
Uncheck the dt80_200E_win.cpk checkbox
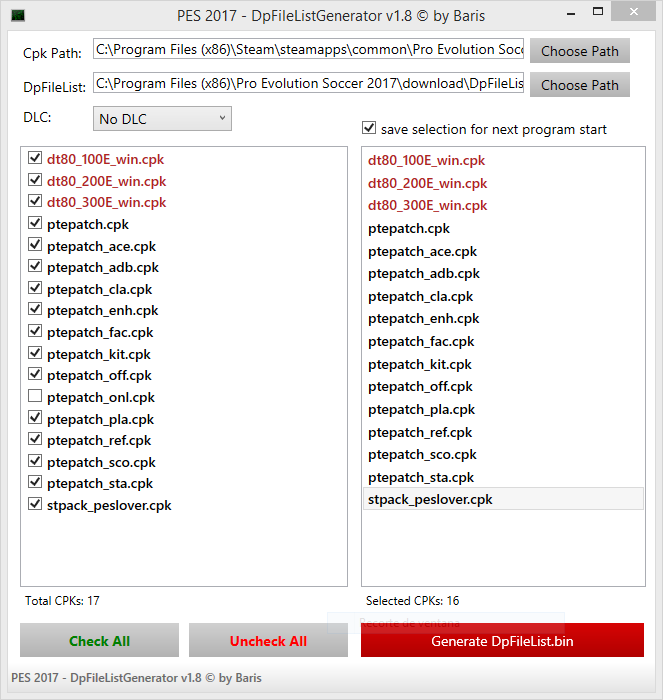[35, 179]
